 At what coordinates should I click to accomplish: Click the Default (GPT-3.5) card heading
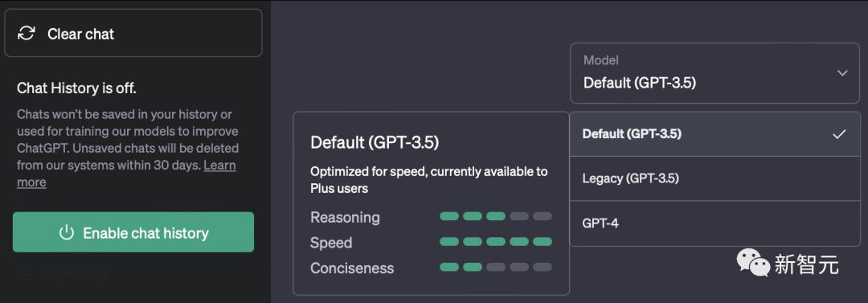pyautogui.click(x=375, y=142)
